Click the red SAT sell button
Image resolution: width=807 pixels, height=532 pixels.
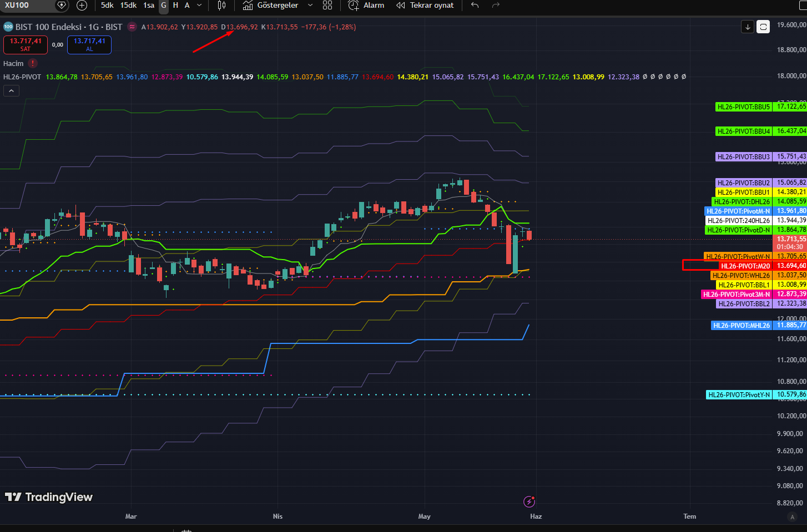click(26, 44)
